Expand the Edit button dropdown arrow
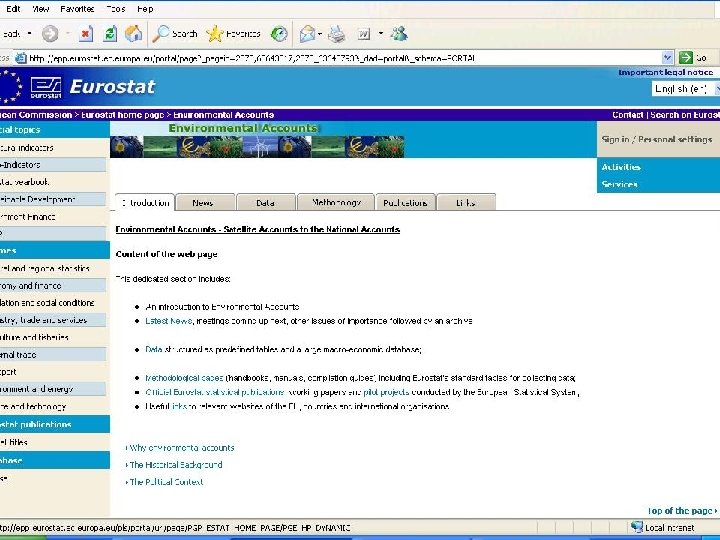 tap(381, 34)
